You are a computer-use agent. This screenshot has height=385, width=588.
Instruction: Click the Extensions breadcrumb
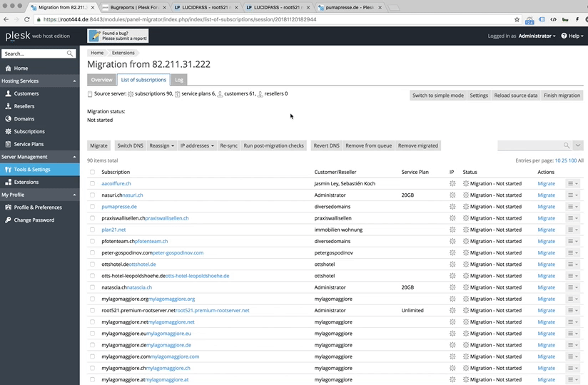[x=123, y=53]
